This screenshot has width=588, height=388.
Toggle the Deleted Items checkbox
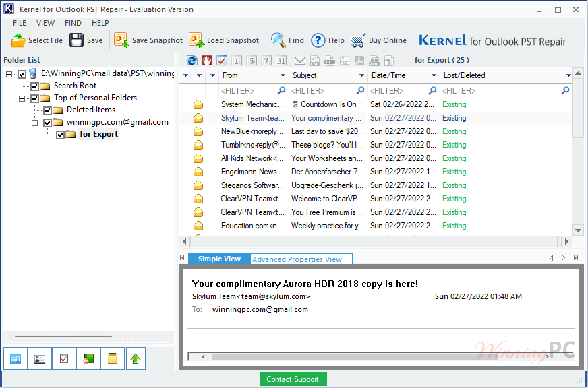pos(47,111)
